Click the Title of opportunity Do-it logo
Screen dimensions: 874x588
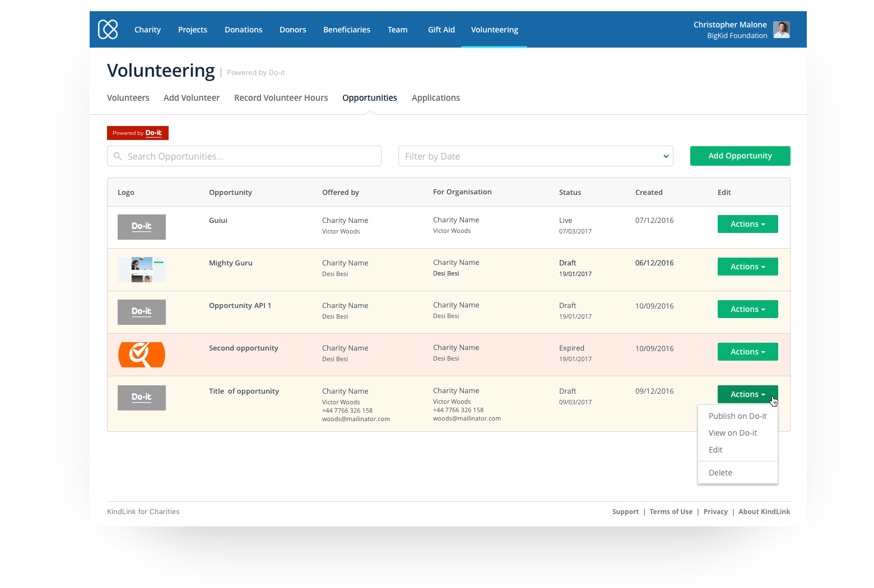[x=142, y=398]
